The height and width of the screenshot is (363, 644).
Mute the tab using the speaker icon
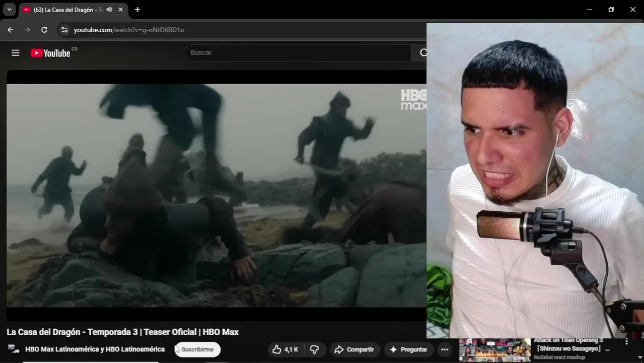coord(109,10)
